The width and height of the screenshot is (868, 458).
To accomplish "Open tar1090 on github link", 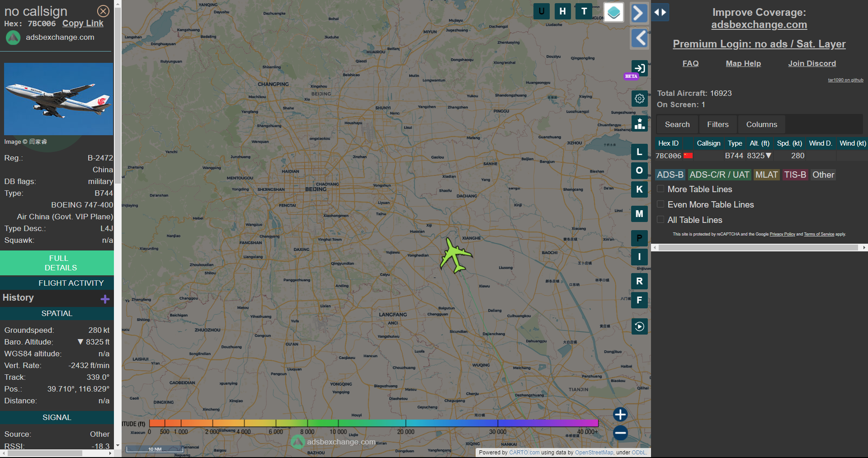I will [x=845, y=80].
